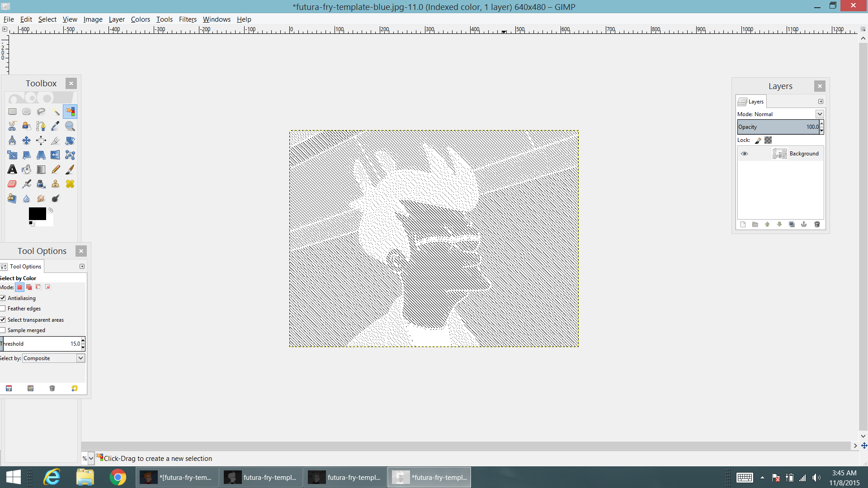The width and height of the screenshot is (868, 488).
Task: Decrease layer Opacity with down stepper
Action: (821, 130)
